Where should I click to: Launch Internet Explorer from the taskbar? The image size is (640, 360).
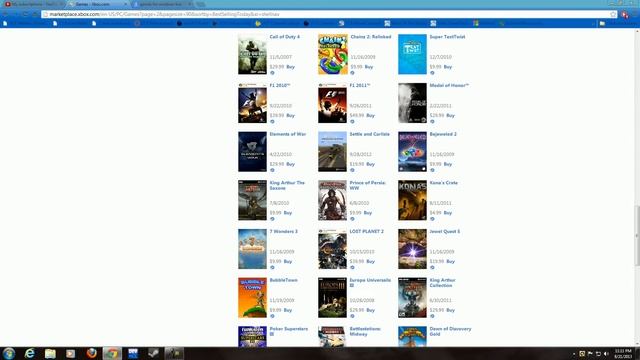(29, 353)
